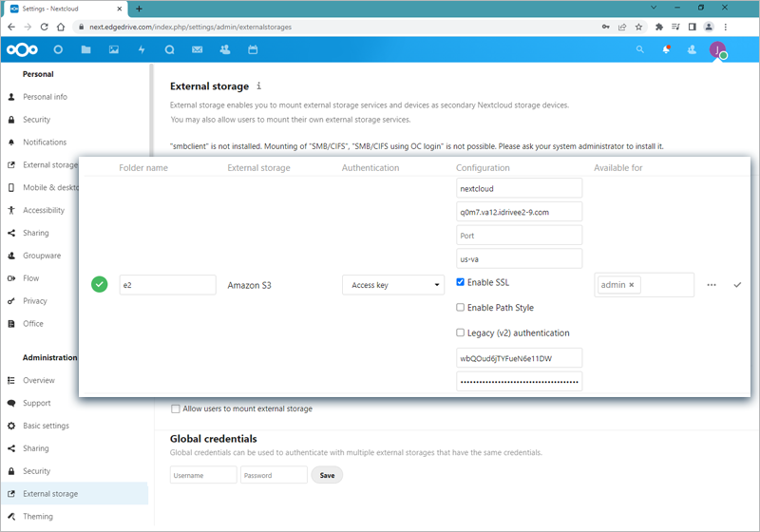Click the Nextcloud search magnifier icon
The image size is (760, 532).
point(639,49)
